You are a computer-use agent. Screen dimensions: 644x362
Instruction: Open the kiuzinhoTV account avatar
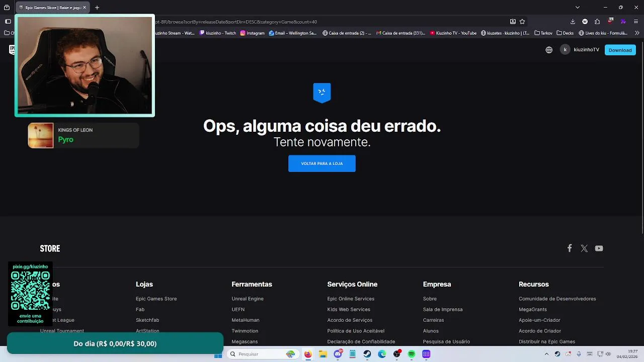tap(565, 50)
